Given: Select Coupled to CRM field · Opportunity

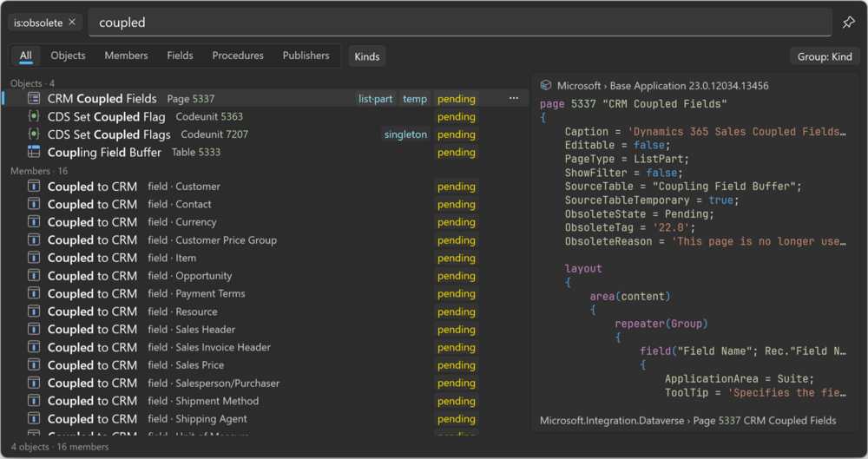Looking at the screenshot, I should pos(266,276).
